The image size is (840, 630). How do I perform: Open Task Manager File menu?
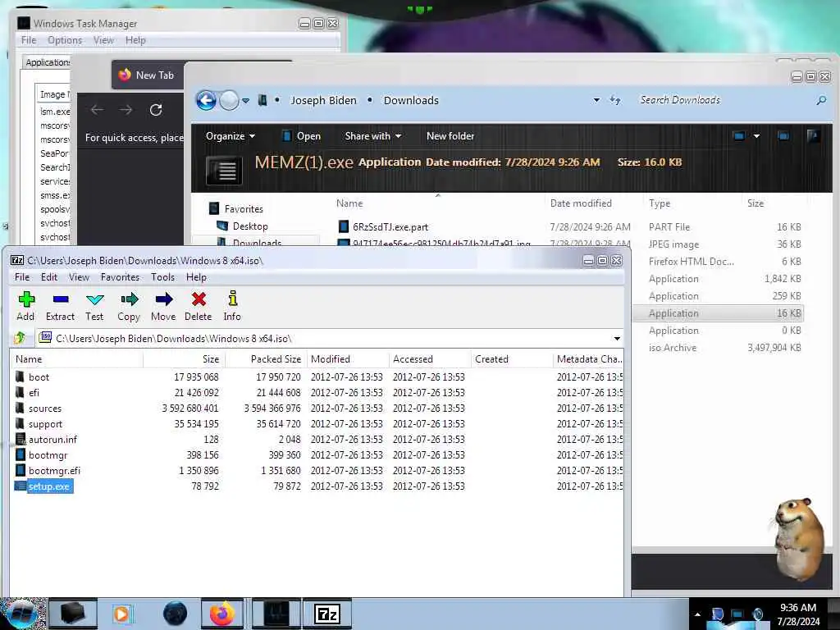click(x=29, y=40)
